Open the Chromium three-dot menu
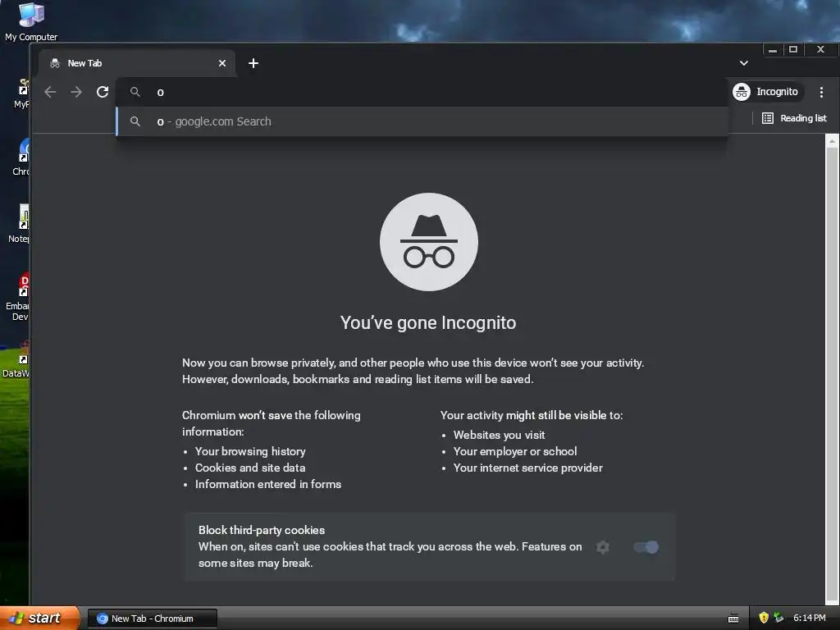 (x=821, y=92)
